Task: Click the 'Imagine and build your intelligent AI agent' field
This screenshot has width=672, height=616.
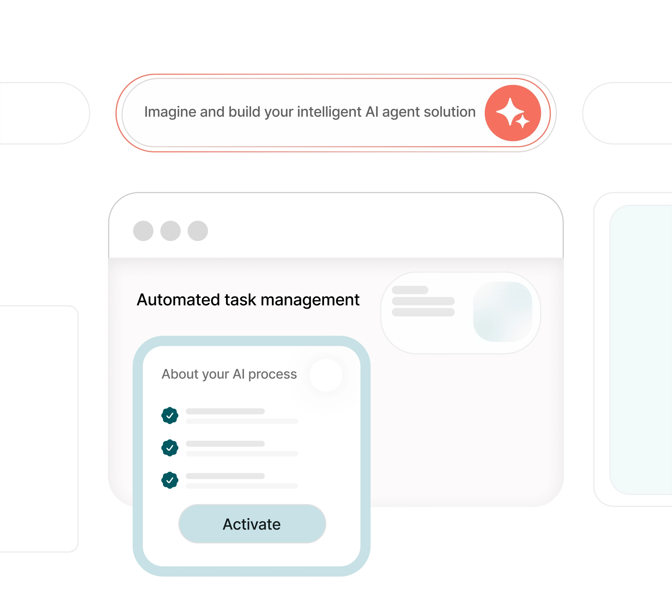Action: point(309,112)
